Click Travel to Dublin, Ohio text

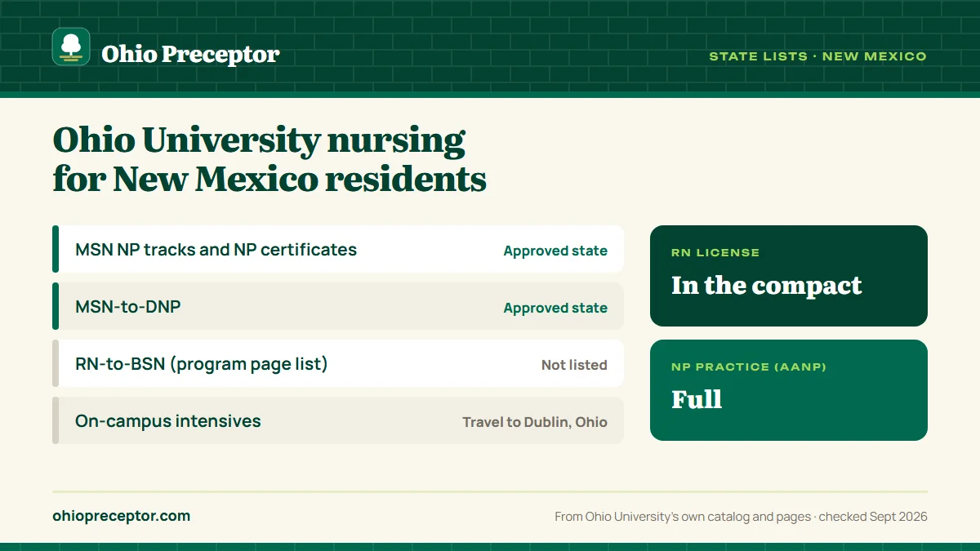[535, 422]
